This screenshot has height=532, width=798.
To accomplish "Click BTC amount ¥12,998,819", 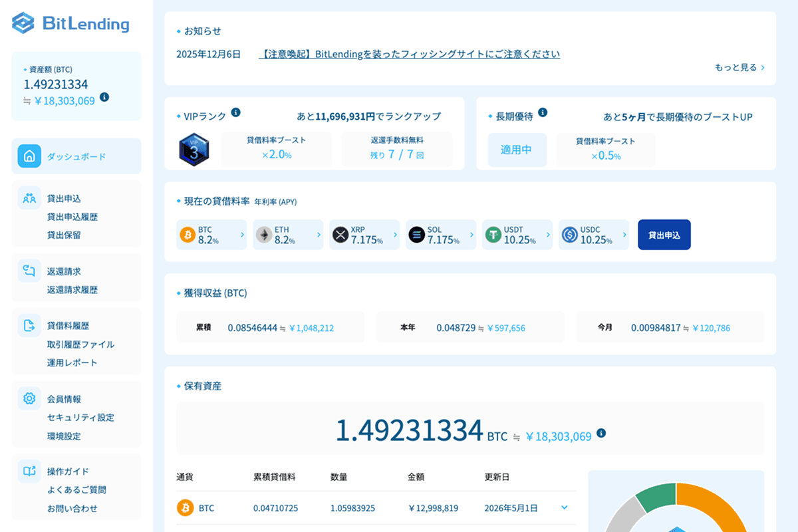I will click(434, 508).
